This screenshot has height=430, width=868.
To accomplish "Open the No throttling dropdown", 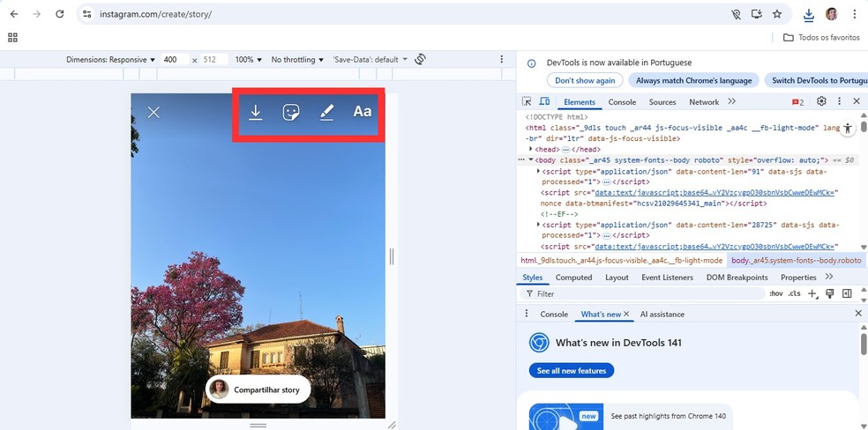I will click(x=297, y=60).
